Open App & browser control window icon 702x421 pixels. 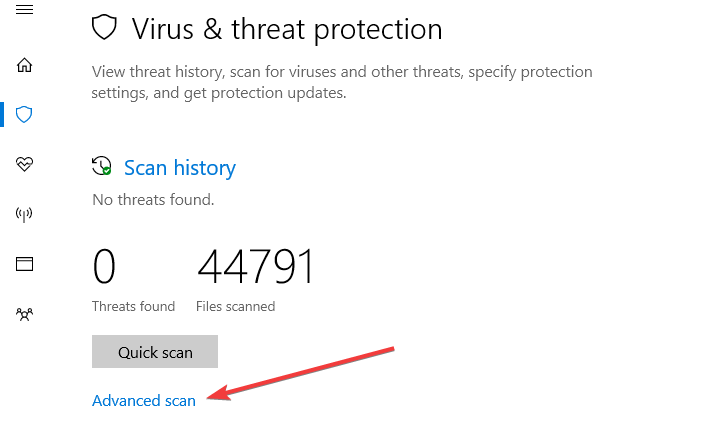coord(25,264)
